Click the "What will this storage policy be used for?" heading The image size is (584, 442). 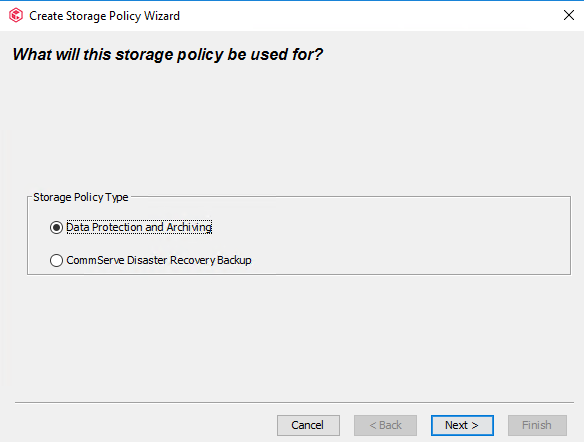tap(168, 54)
